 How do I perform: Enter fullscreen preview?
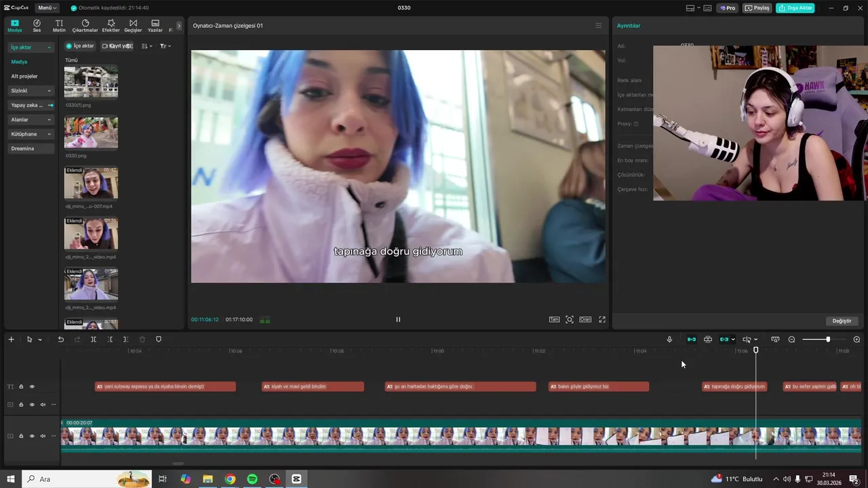point(602,319)
